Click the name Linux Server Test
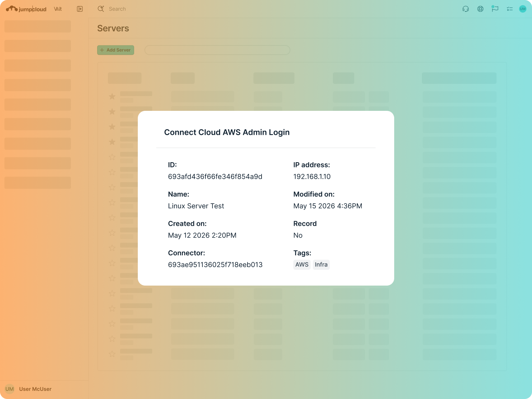Viewport: 532px width, 399px height. (x=196, y=206)
